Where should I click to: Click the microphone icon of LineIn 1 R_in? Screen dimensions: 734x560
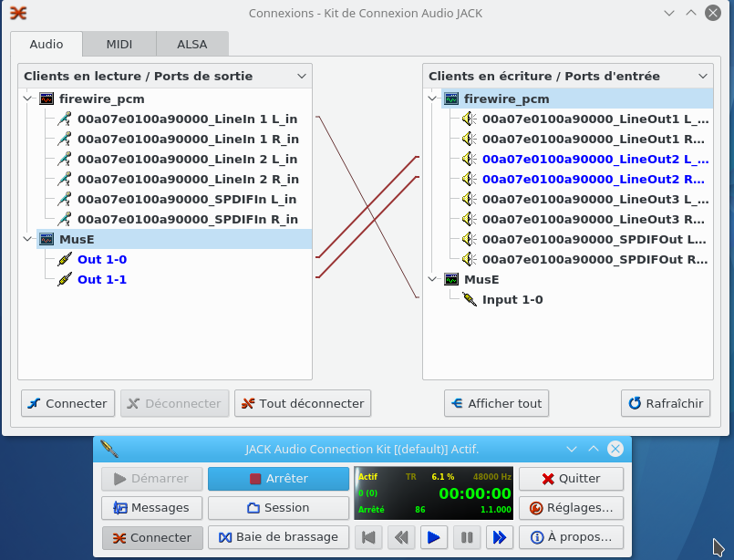[x=65, y=139]
